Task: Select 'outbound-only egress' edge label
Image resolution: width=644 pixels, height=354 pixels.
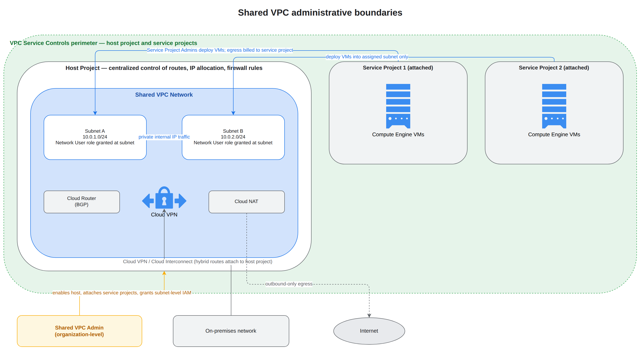Action: click(289, 284)
